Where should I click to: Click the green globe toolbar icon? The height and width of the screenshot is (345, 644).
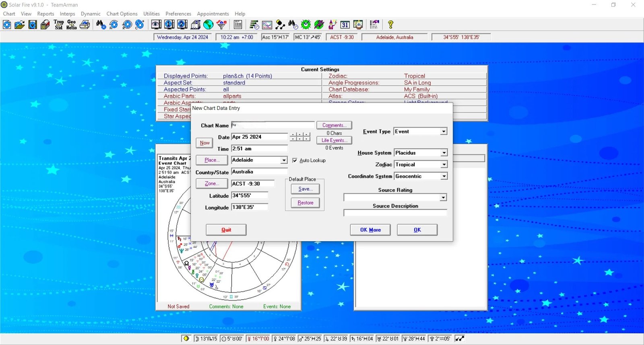(208, 25)
